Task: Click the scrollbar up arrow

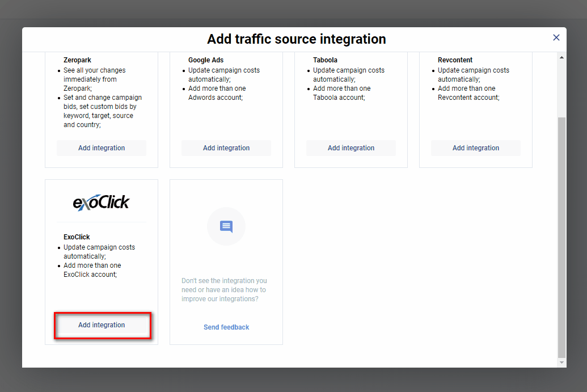Action: (561, 58)
